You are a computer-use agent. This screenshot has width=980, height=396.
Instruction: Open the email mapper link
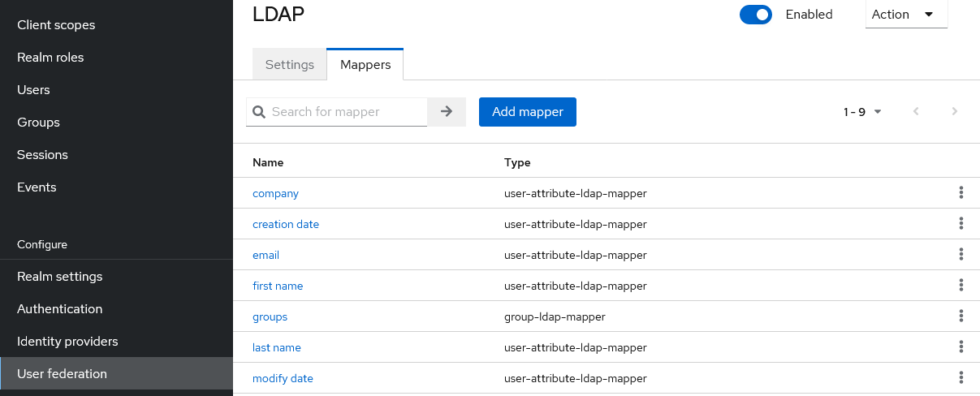point(266,255)
